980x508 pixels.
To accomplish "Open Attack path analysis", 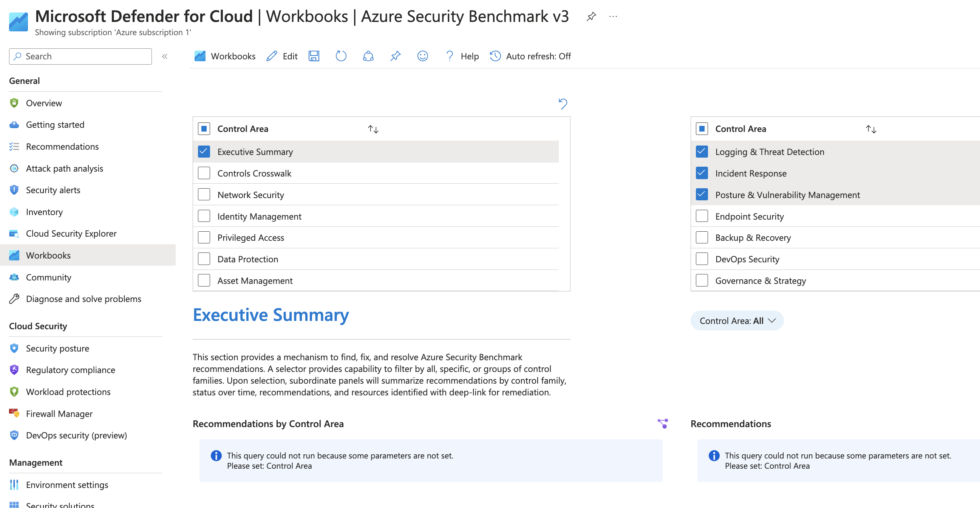I will coord(88,169).
